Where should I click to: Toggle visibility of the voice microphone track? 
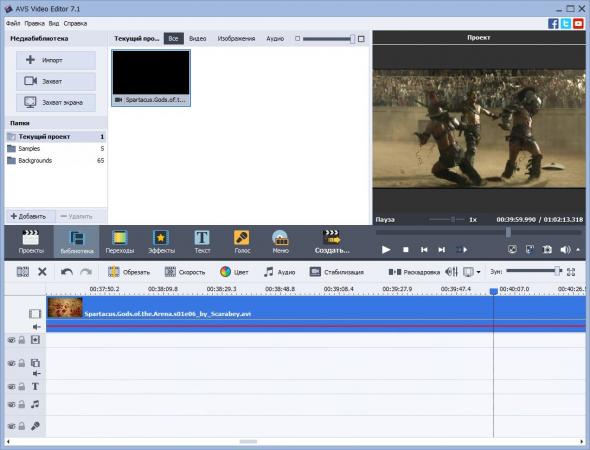click(11, 426)
